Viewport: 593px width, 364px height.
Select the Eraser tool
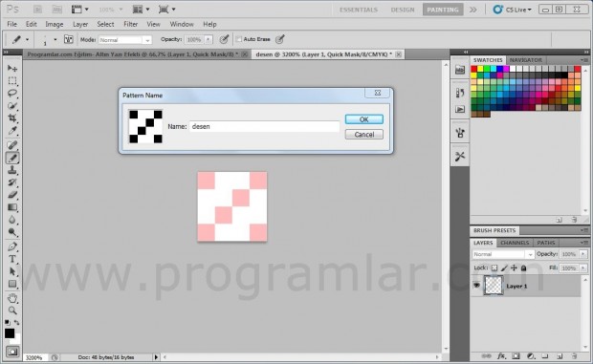[x=12, y=195]
